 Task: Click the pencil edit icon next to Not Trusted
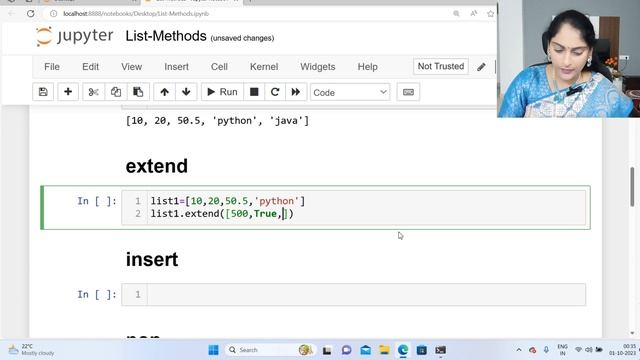(481, 67)
